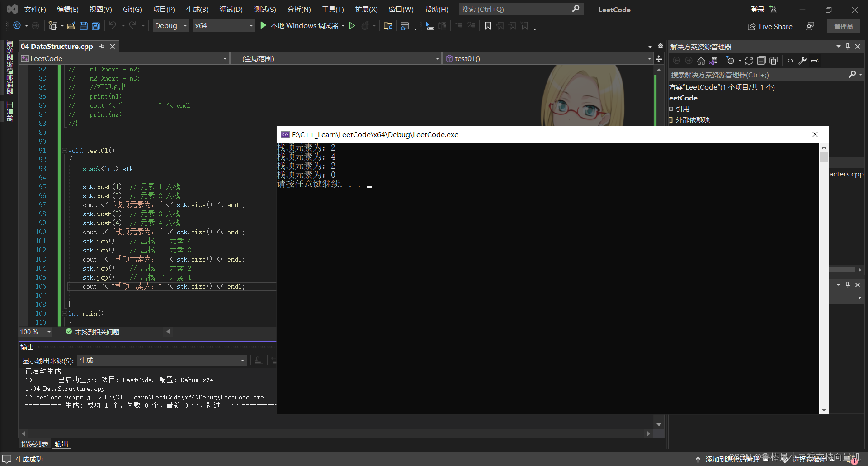Click the console window vertical scrollbar

pyautogui.click(x=824, y=278)
